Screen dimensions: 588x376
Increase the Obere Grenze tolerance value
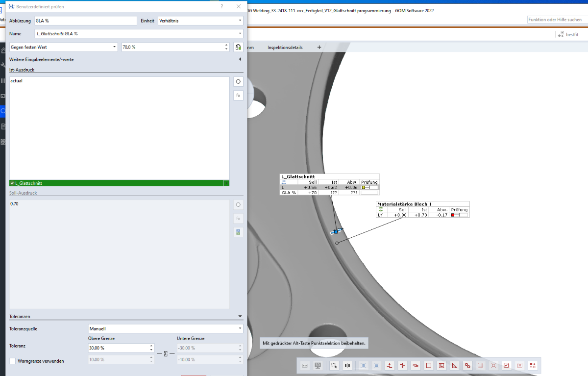pyautogui.click(x=151, y=346)
